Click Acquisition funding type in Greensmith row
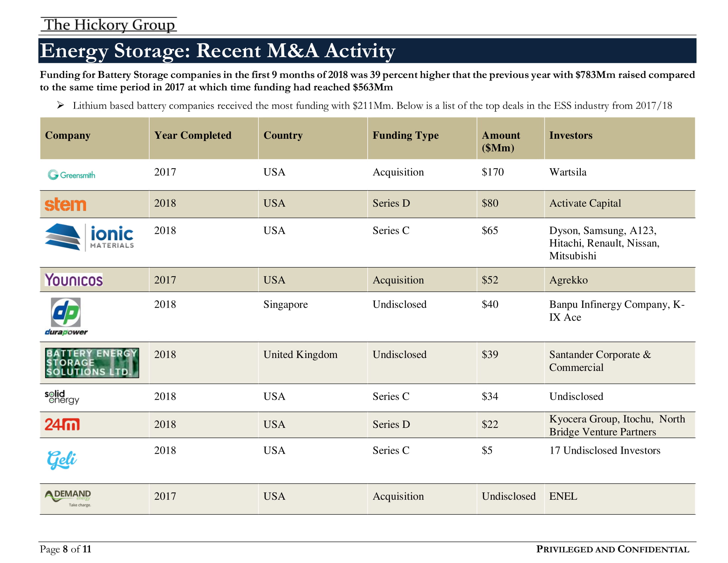The image size is (728, 563). (398, 172)
